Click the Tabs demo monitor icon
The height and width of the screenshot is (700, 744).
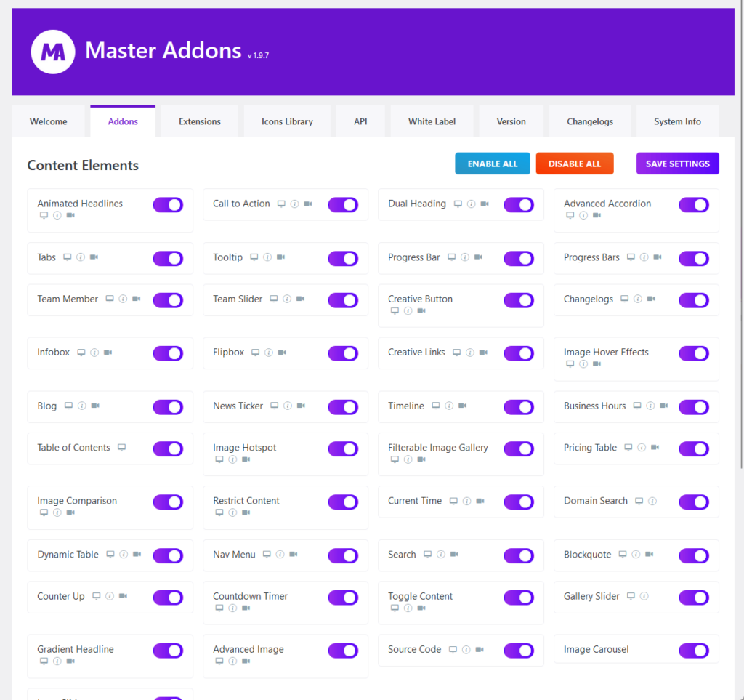(x=68, y=257)
